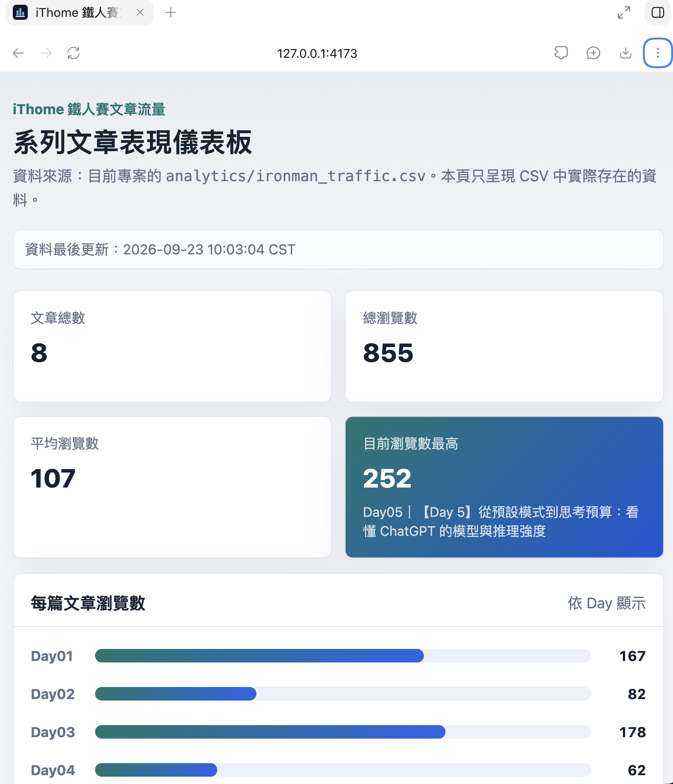Click the Day04 row label
The width and height of the screenshot is (673, 784).
pos(53,770)
